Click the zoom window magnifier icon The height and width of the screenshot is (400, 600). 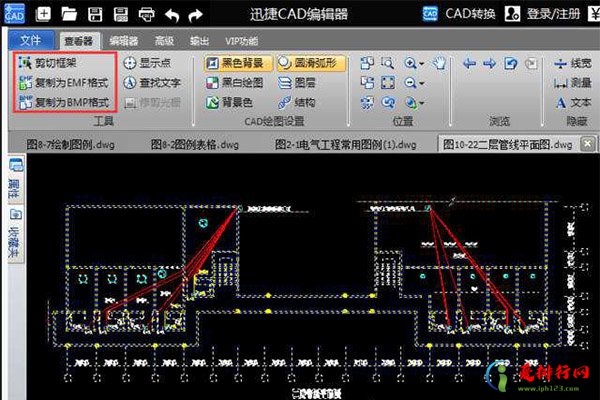point(387,63)
